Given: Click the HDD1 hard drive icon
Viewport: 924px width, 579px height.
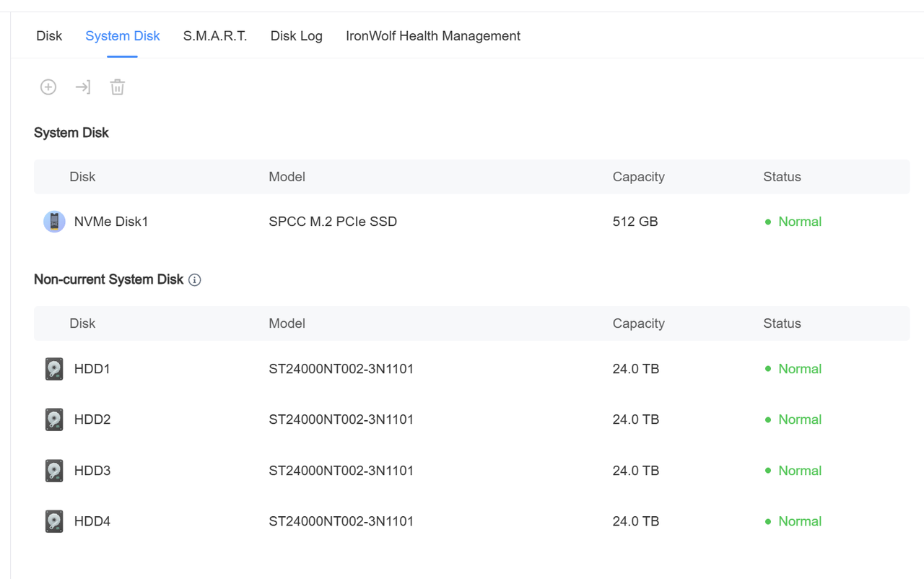Looking at the screenshot, I should click(54, 369).
